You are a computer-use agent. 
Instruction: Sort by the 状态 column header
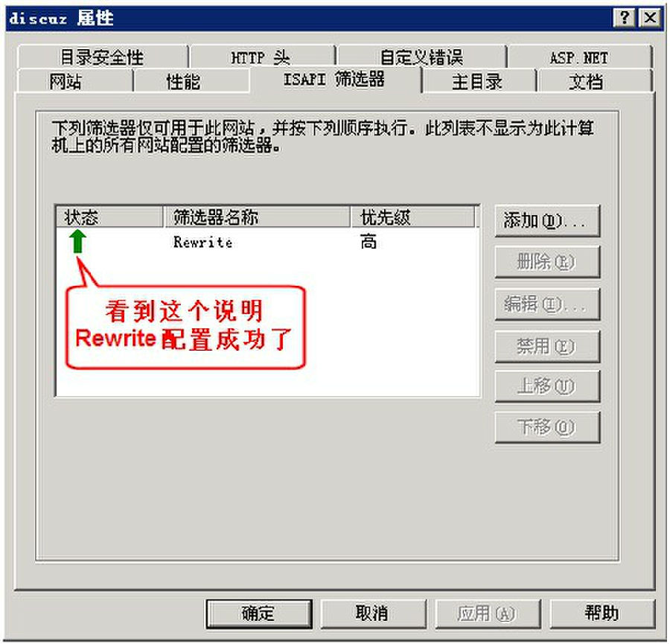pyautogui.click(x=109, y=217)
